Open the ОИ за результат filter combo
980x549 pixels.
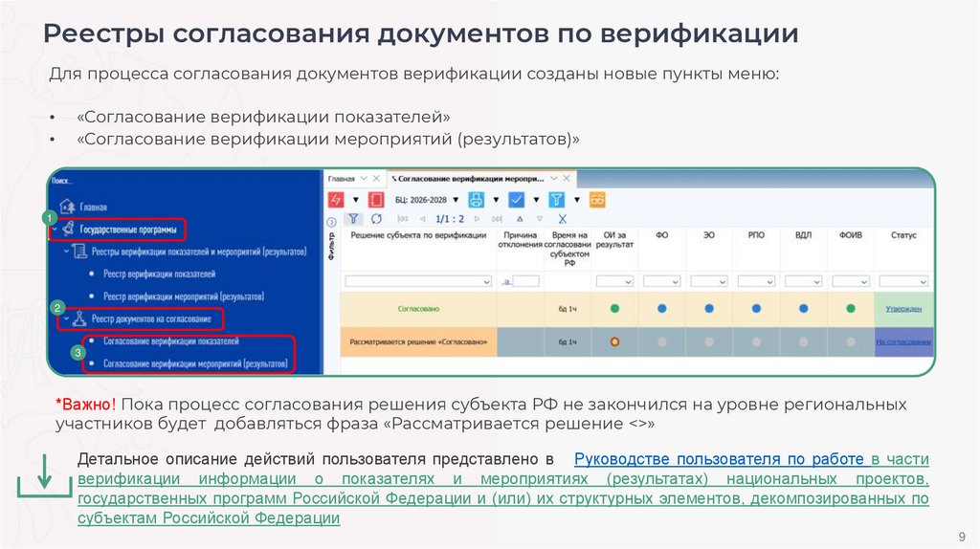(614, 282)
